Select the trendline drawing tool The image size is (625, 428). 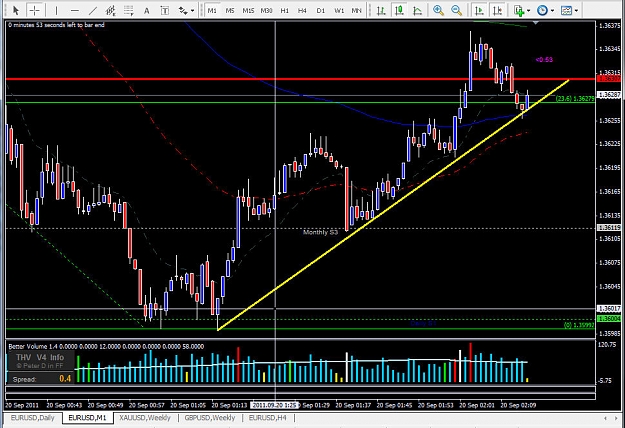(x=92, y=10)
